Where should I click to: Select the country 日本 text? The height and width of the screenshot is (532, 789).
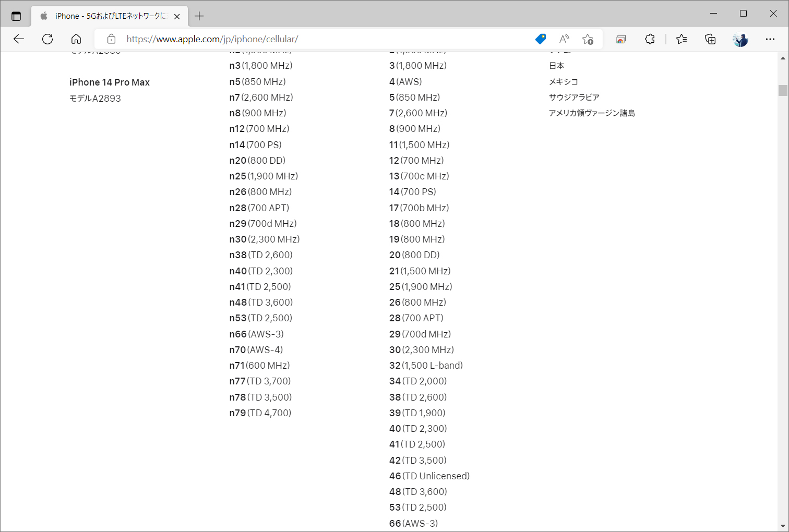pyautogui.click(x=557, y=66)
